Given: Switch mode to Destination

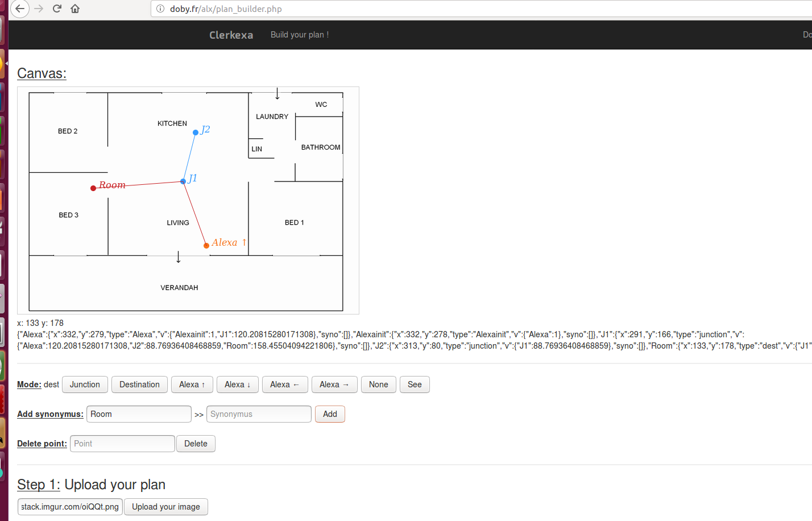Looking at the screenshot, I should coord(139,384).
